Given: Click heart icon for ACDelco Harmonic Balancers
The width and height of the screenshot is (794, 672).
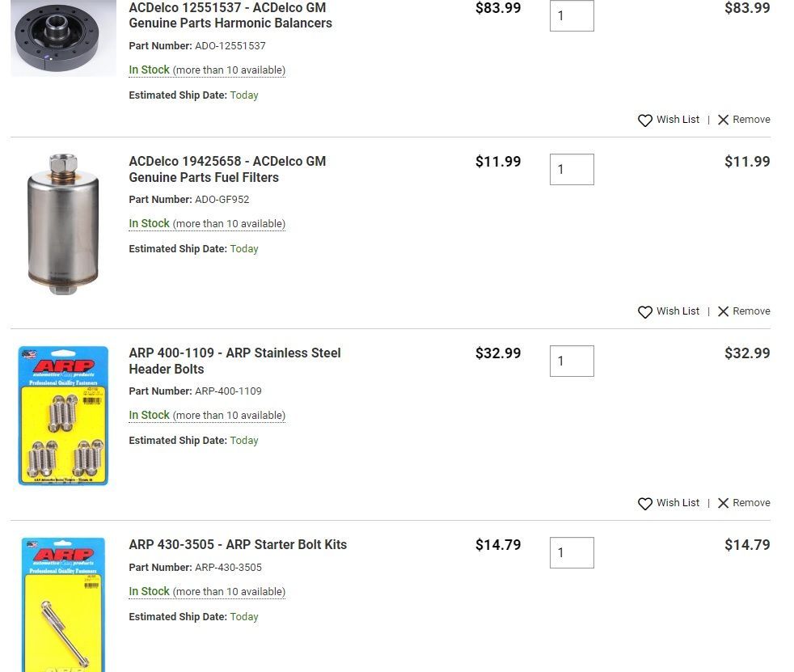Looking at the screenshot, I should tap(645, 120).
